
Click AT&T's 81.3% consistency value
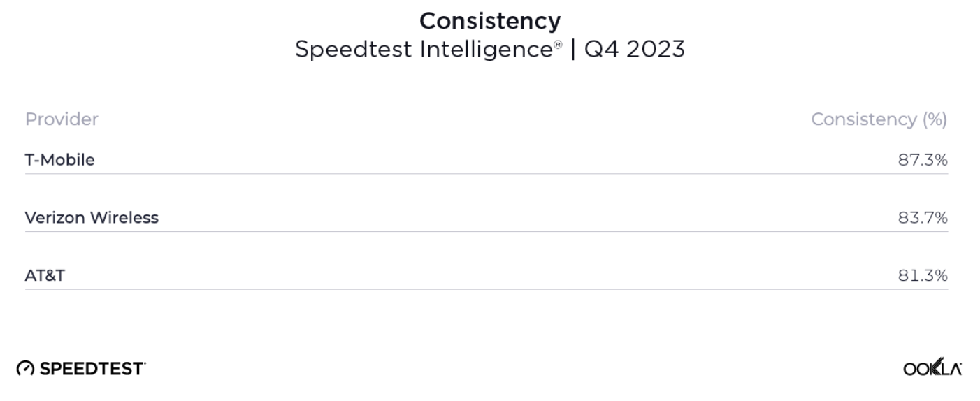point(923,276)
